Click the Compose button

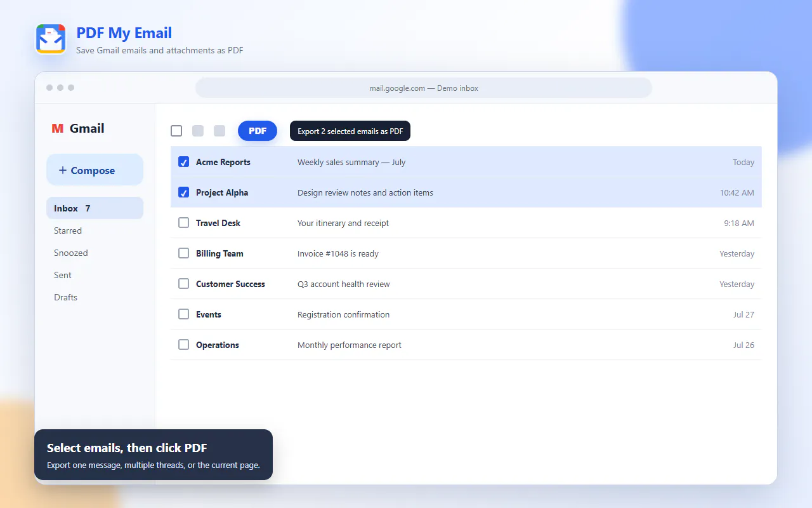pos(95,170)
